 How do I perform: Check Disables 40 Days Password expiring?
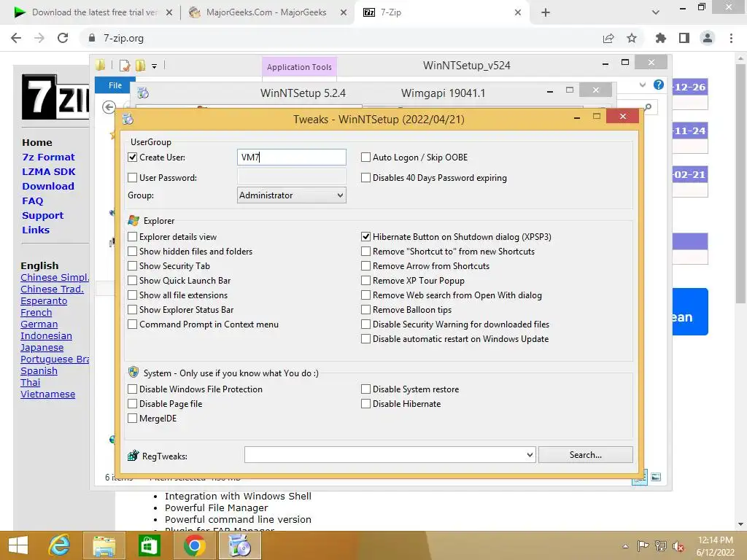366,178
